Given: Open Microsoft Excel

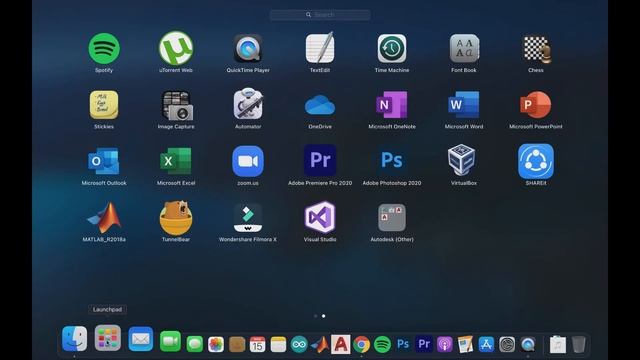Looking at the screenshot, I should pyautogui.click(x=176, y=161).
